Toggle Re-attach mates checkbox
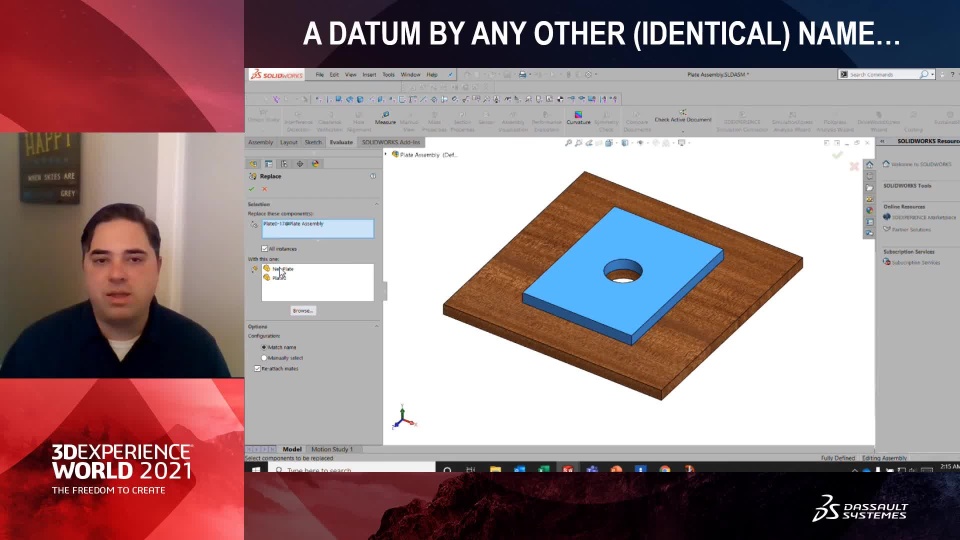Viewport: 960px width, 540px height. point(257,369)
